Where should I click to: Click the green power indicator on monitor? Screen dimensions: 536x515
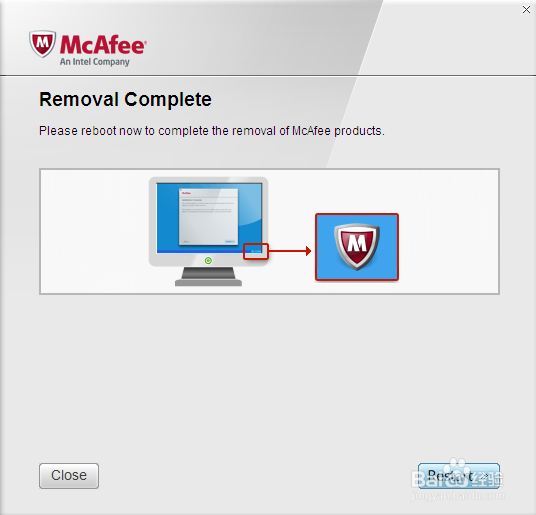(208, 261)
